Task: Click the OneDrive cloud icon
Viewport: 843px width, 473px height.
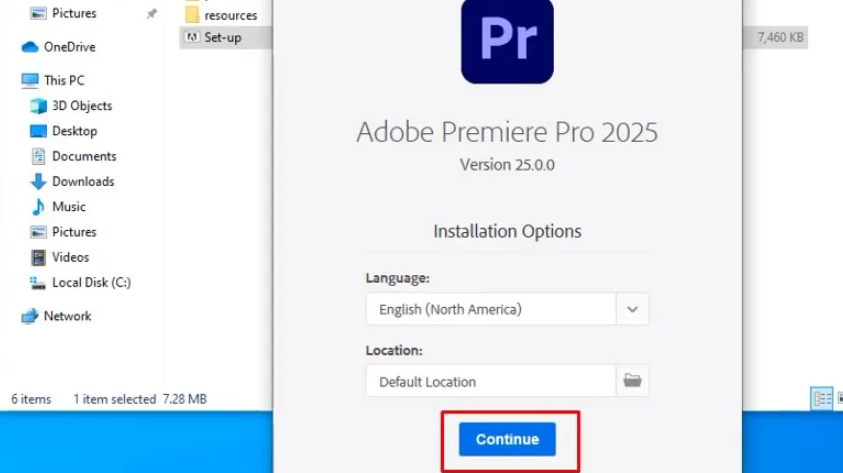Action: [x=29, y=47]
